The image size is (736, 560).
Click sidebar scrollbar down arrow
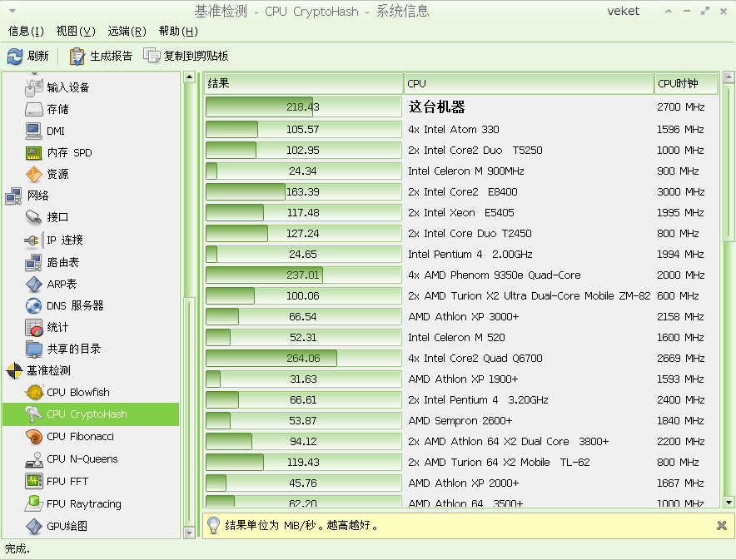pyautogui.click(x=189, y=533)
